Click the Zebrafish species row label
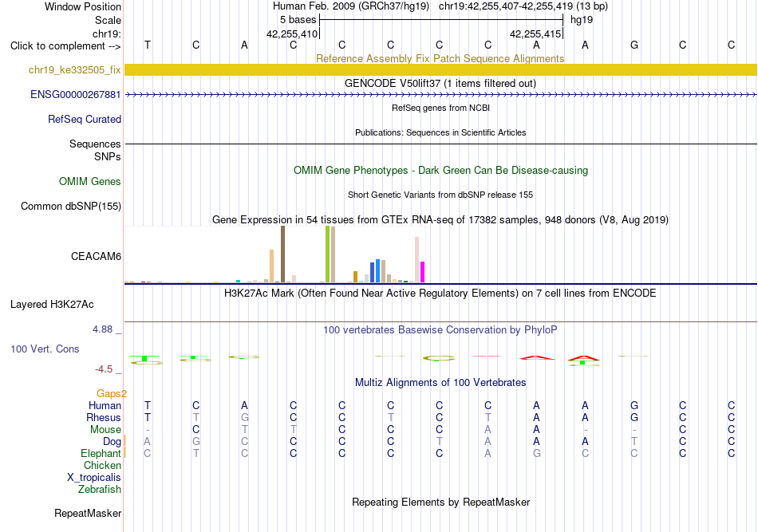The height and width of the screenshot is (532, 758). (100, 490)
